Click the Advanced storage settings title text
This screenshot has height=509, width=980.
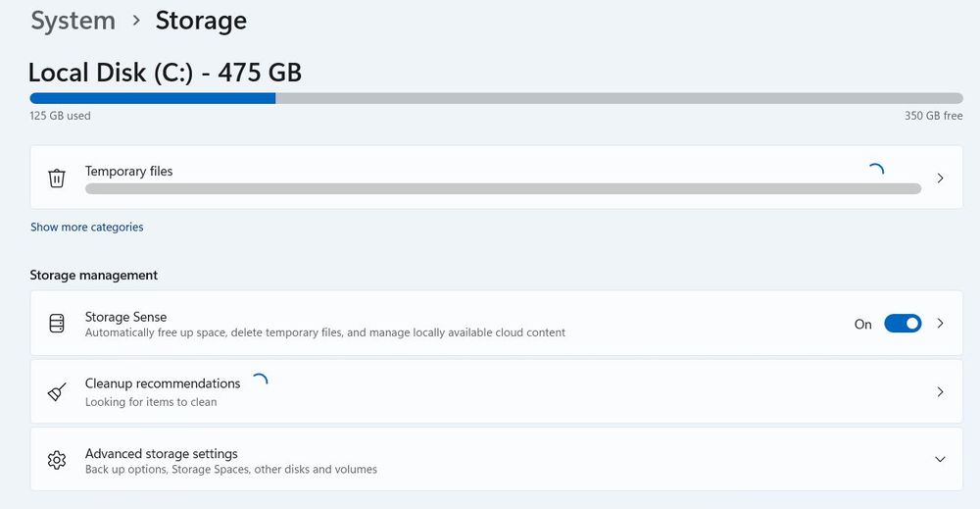point(161,454)
